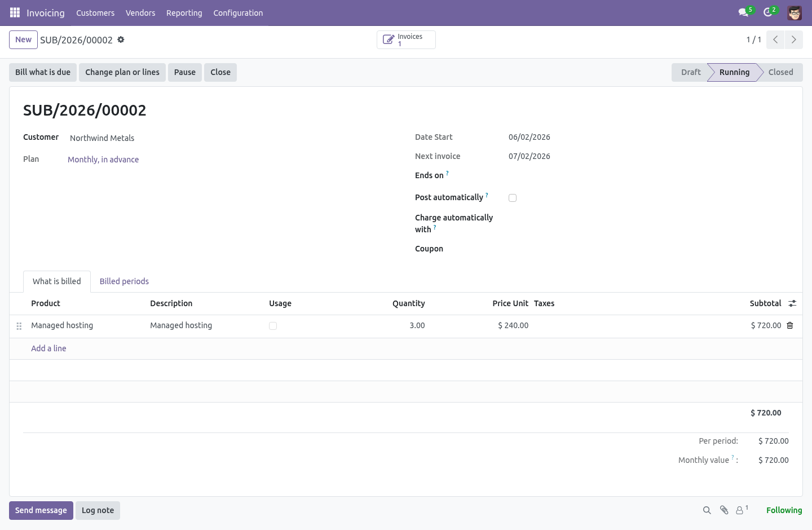The height and width of the screenshot is (530, 812).
Task: Open the attachments paperclip
Action: point(724,510)
